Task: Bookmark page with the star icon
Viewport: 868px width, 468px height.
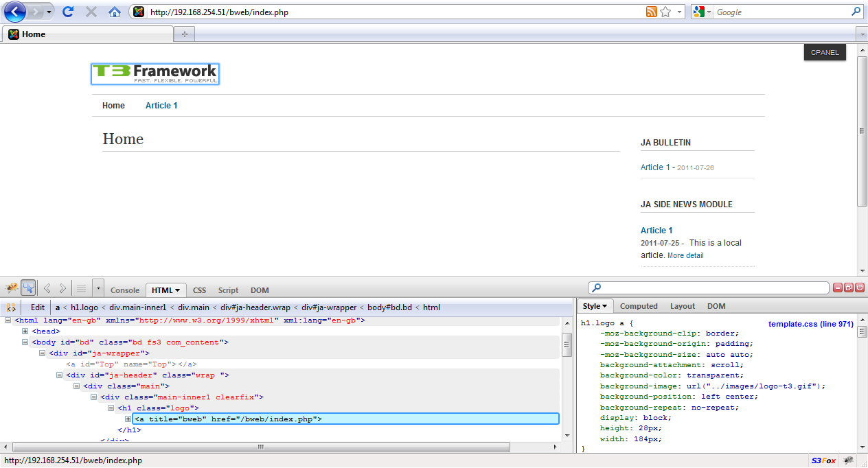Action: 665,12
